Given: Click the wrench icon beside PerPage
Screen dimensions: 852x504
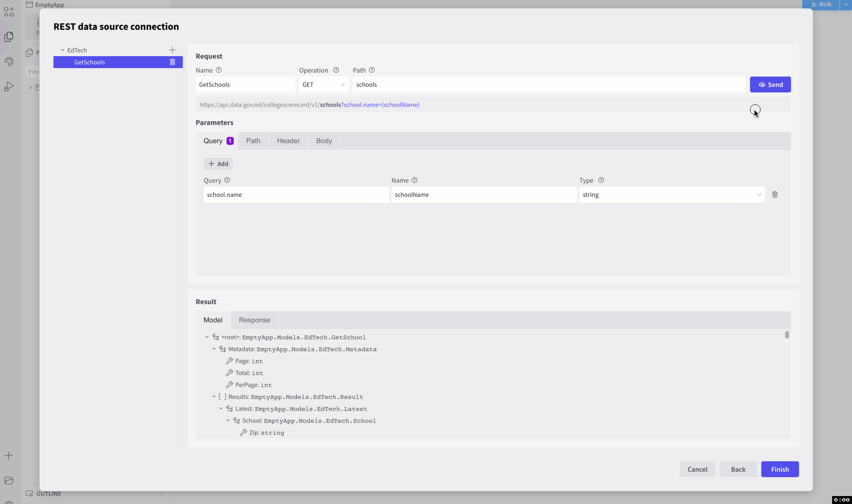Looking at the screenshot, I should [x=229, y=385].
